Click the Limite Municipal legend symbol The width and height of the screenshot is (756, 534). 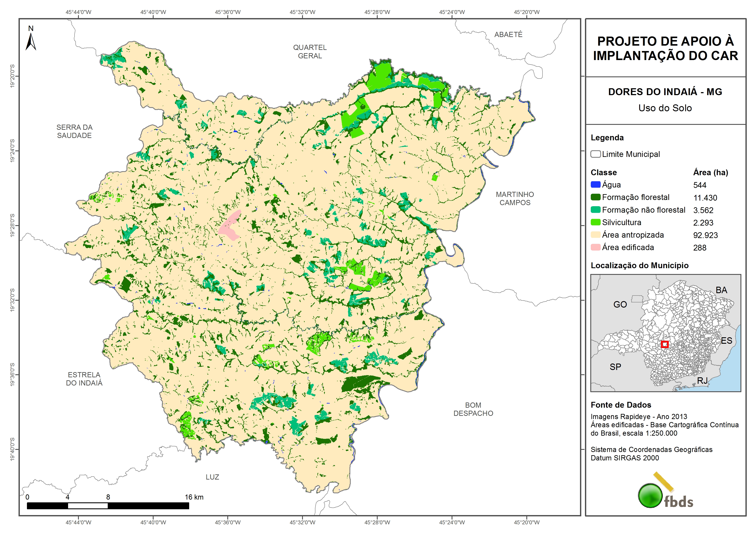pyautogui.click(x=595, y=154)
